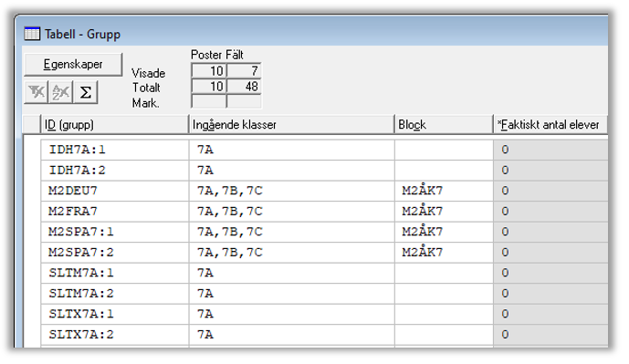Click the empty Mark. poster field

pyautogui.click(x=209, y=101)
